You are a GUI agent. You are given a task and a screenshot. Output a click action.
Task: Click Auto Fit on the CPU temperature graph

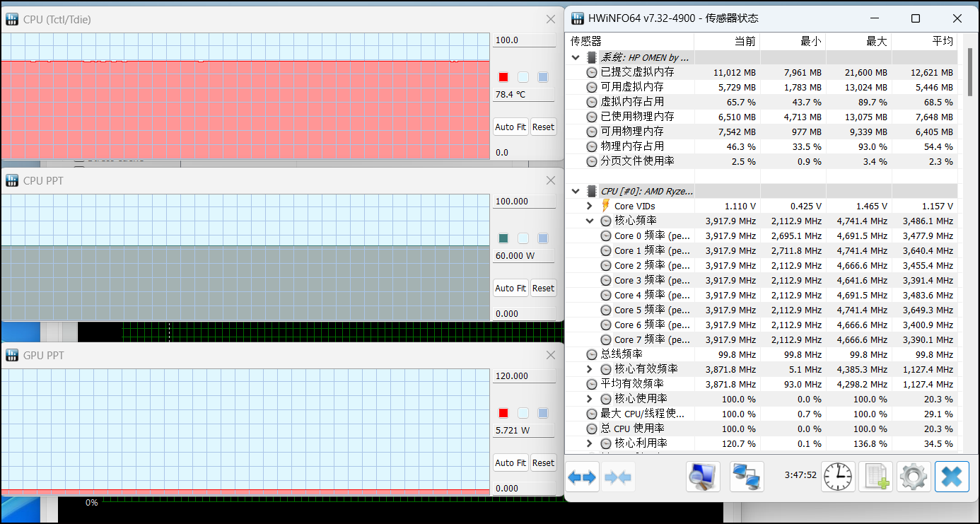point(510,127)
